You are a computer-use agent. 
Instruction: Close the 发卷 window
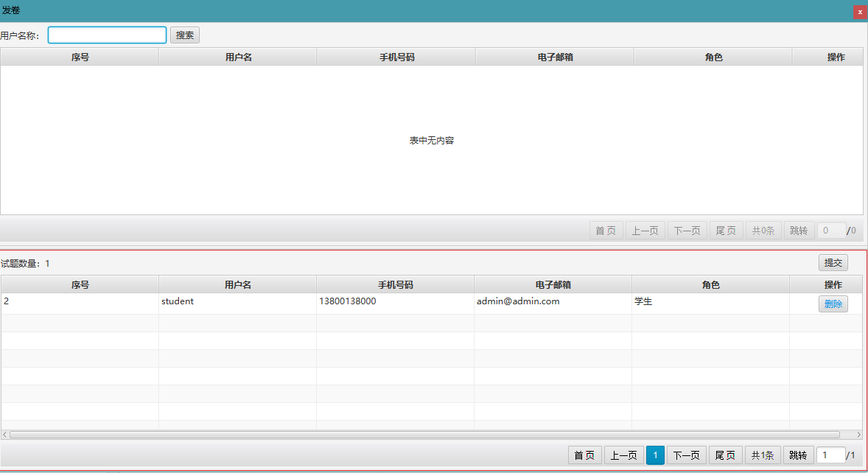tap(859, 12)
